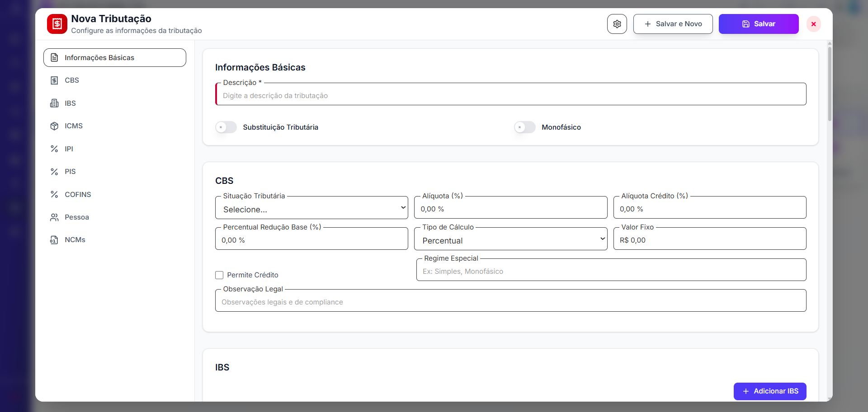This screenshot has width=868, height=412.
Task: Click the people icon next to Pessoa
Action: [x=54, y=217]
